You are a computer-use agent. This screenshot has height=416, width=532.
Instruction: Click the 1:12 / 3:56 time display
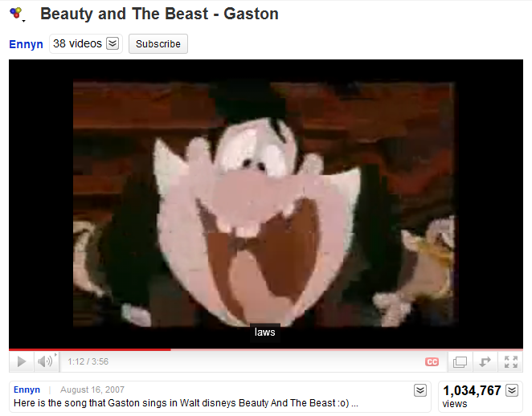click(88, 361)
